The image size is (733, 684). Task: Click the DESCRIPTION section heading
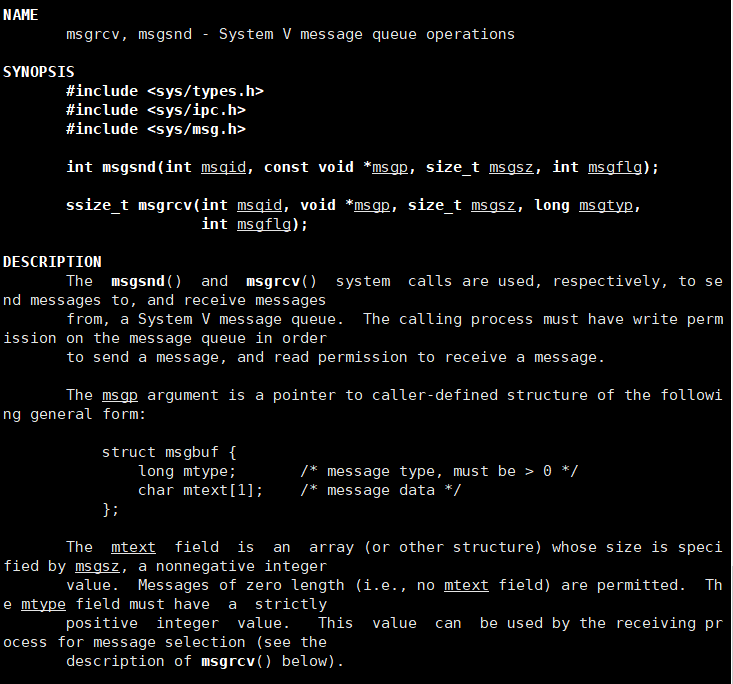[x=52, y=262]
